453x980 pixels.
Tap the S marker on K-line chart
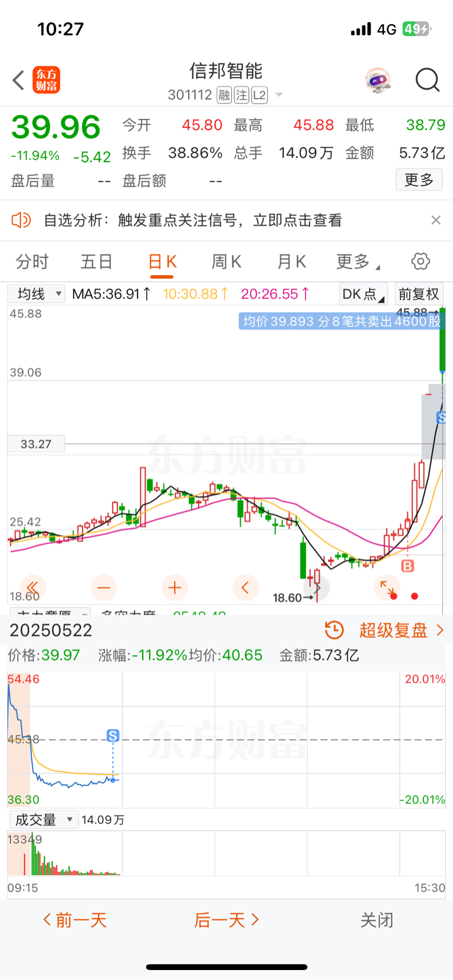pos(441,418)
